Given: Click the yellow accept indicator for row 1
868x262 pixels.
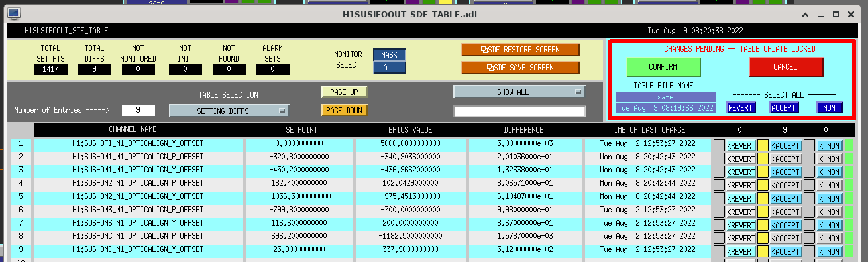Looking at the screenshot, I should coord(763,145).
